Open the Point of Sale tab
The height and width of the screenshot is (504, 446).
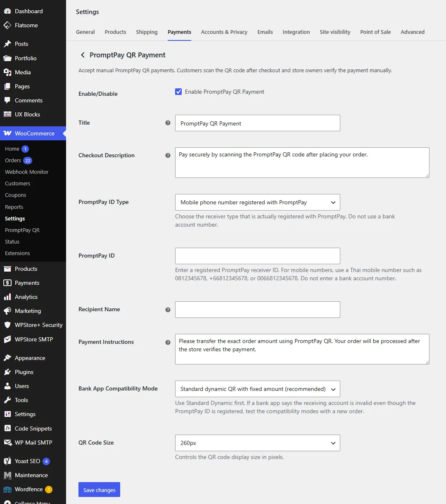pos(375,32)
